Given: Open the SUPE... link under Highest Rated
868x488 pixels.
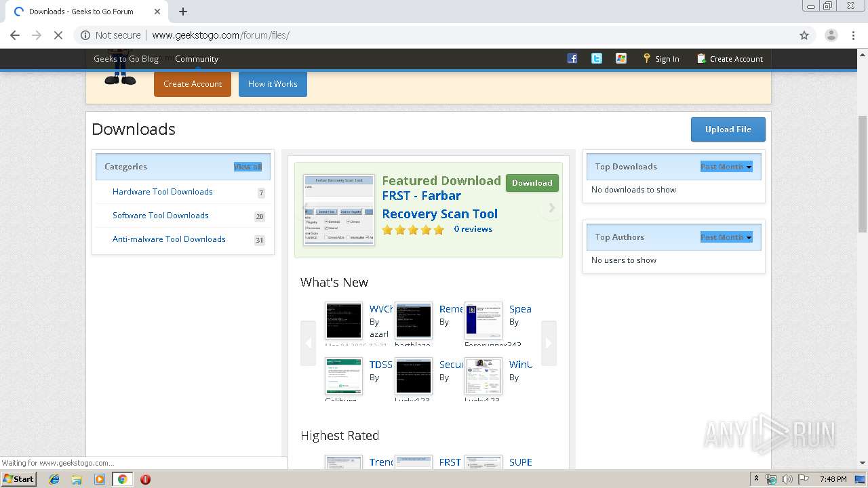Looking at the screenshot, I should click(x=521, y=462).
